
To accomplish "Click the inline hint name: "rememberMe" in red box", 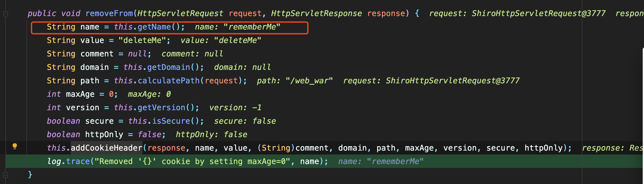I will click(x=238, y=27).
